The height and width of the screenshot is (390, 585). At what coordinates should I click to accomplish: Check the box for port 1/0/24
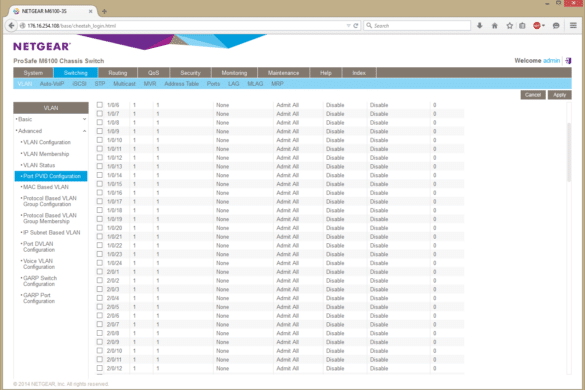[100, 263]
